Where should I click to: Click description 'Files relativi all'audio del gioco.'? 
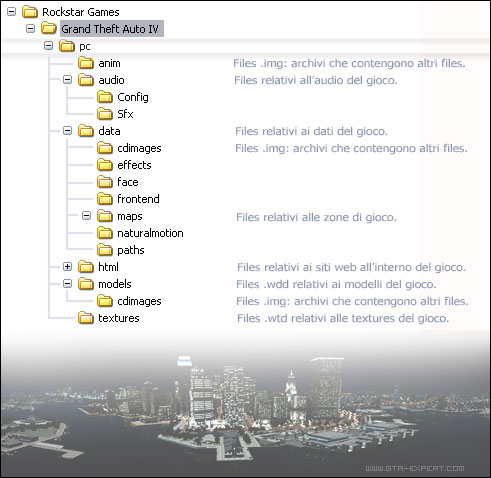pos(316,80)
